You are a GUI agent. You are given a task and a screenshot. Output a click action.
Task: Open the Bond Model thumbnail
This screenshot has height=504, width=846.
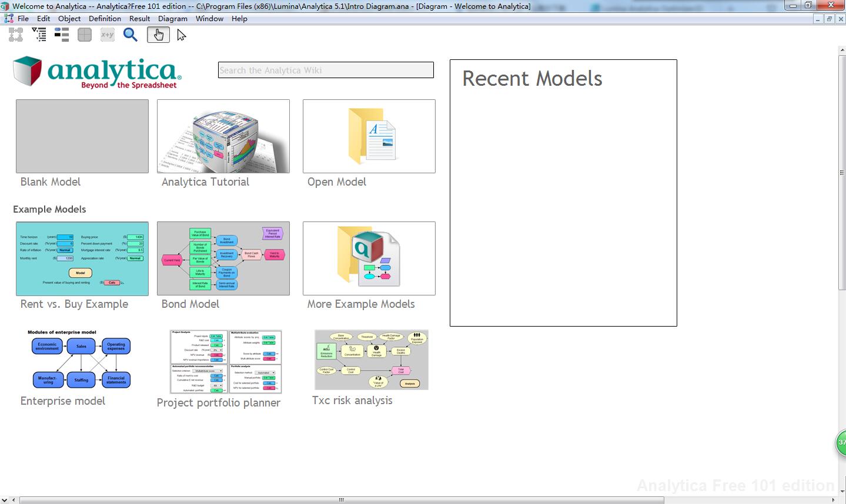coord(223,258)
